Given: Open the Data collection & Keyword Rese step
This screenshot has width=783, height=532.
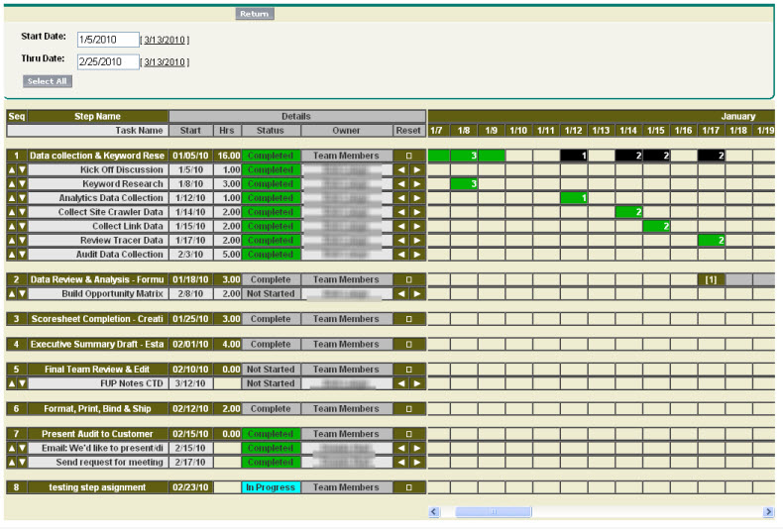Looking at the screenshot, I should [97, 156].
